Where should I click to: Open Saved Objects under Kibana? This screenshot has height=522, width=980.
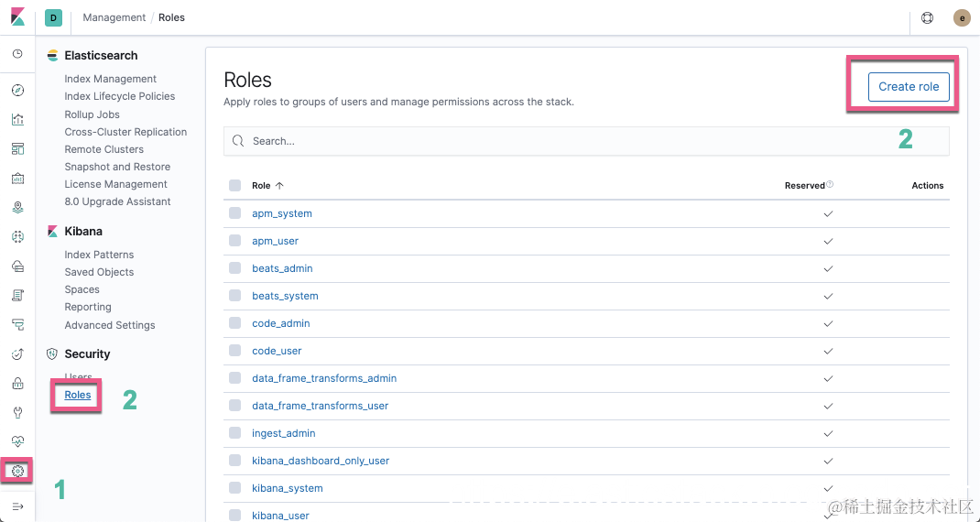tap(99, 272)
